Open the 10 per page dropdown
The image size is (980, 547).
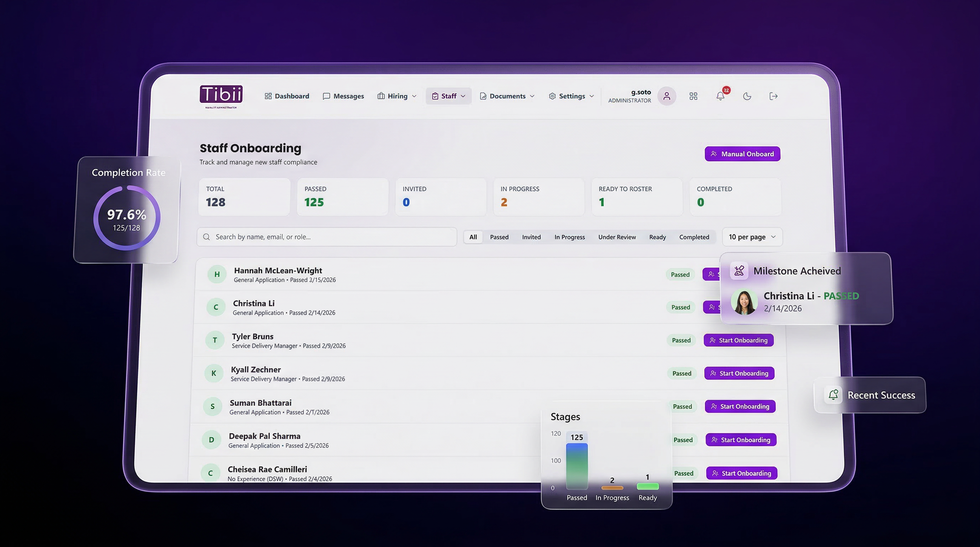752,236
